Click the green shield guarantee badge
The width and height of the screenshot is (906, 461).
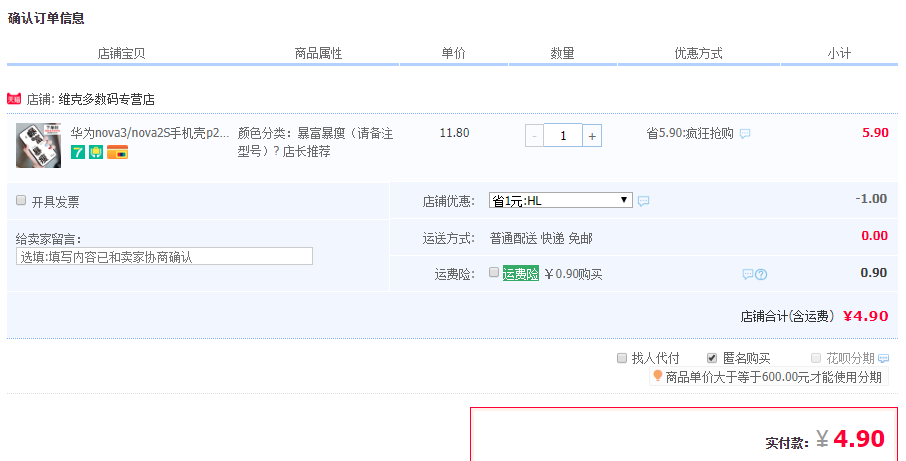(x=96, y=153)
